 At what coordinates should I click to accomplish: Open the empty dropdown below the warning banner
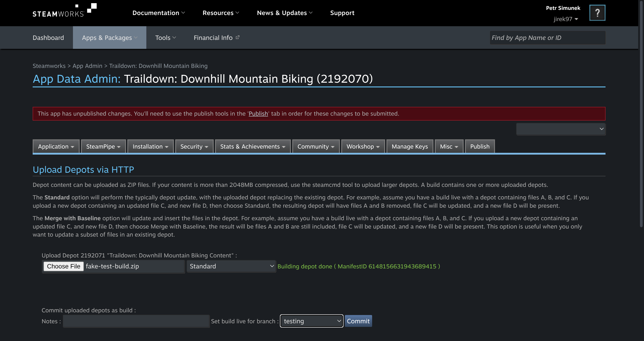pyautogui.click(x=561, y=129)
